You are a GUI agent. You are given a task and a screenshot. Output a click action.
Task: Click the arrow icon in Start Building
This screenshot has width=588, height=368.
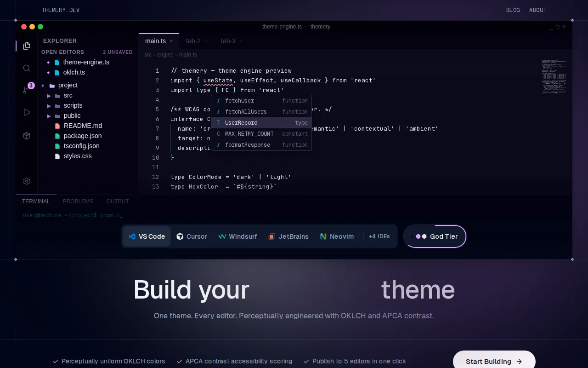click(x=519, y=362)
